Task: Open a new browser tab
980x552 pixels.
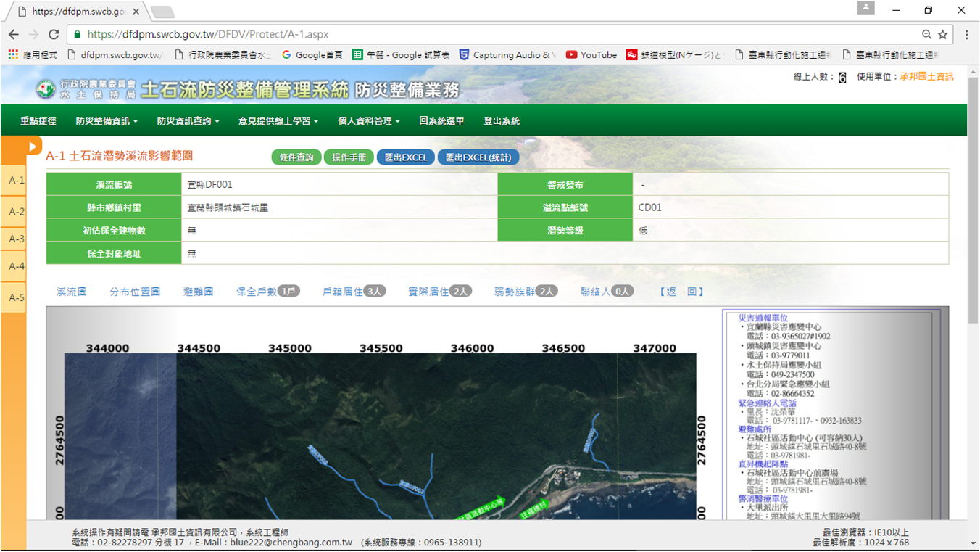Action: tap(162, 12)
